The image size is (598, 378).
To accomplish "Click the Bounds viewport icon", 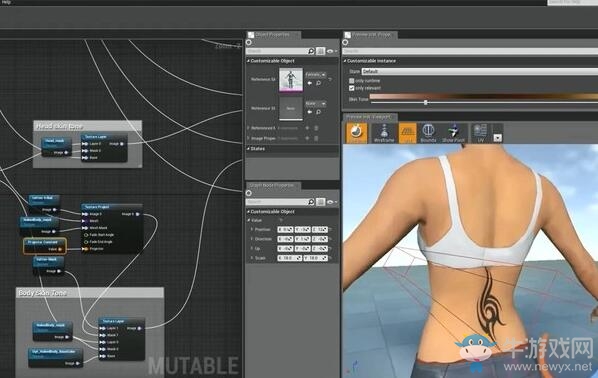I will tap(428, 133).
